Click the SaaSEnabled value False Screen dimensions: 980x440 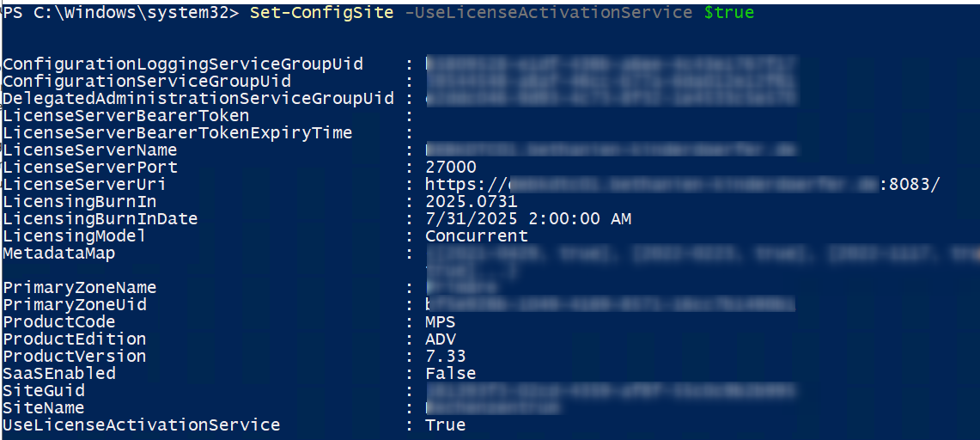coord(450,374)
